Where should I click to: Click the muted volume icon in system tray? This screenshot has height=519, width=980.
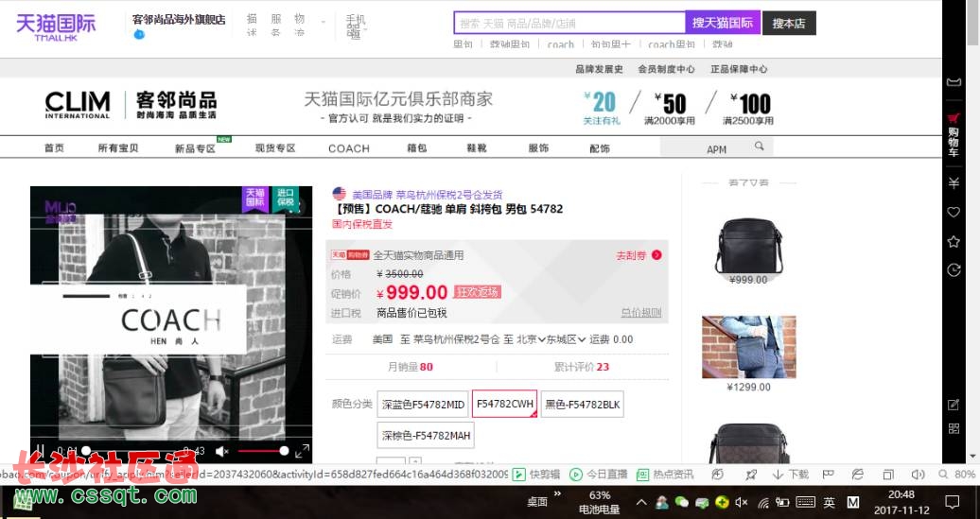[x=742, y=502]
